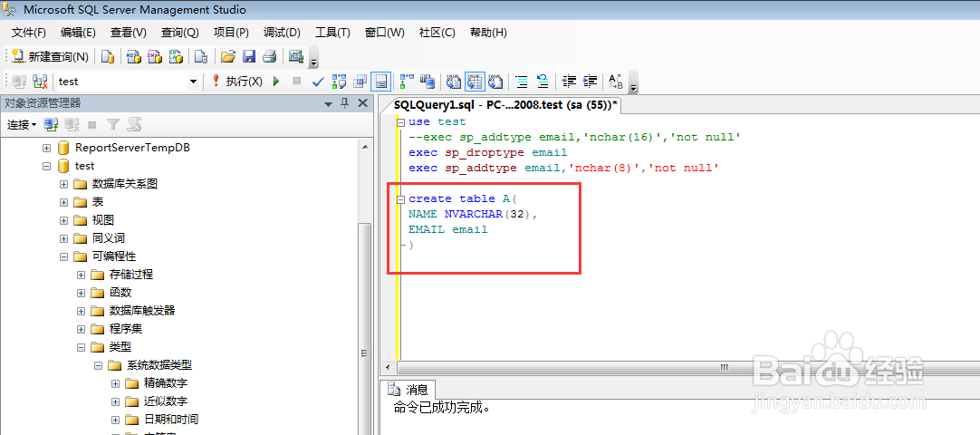The height and width of the screenshot is (435, 980).
Task: Collapse the test database node
Action: coord(46,166)
